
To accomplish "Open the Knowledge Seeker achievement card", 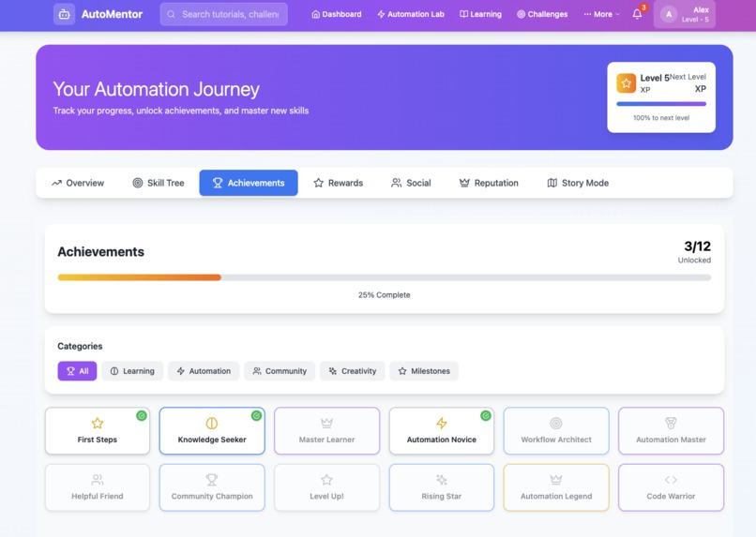I will point(212,430).
